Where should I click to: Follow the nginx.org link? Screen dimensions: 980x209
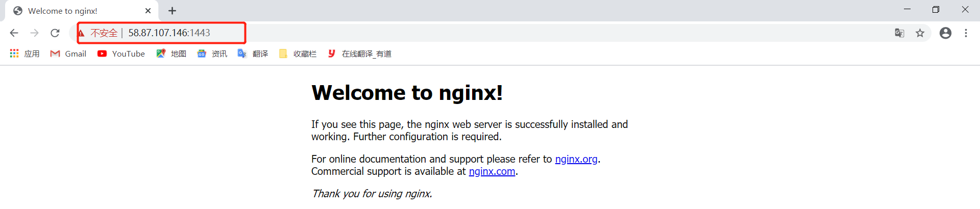tap(576, 159)
